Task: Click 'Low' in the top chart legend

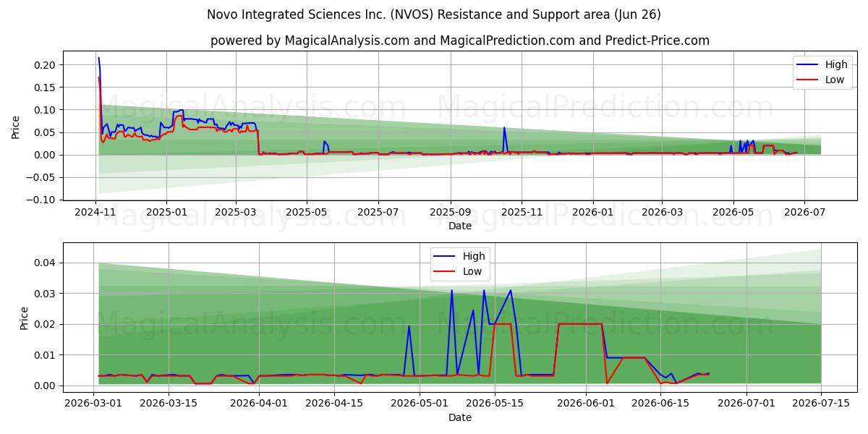Action: tap(835, 80)
